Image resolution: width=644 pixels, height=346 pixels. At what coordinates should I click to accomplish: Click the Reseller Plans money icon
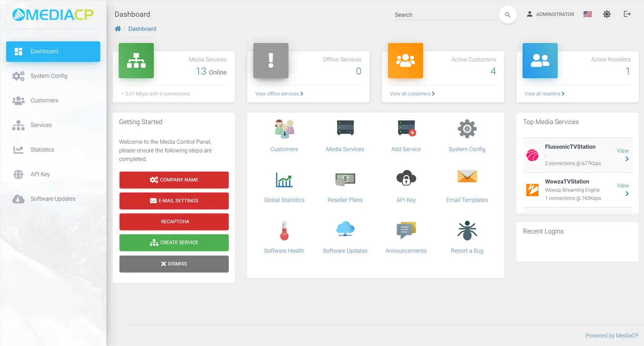[345, 180]
